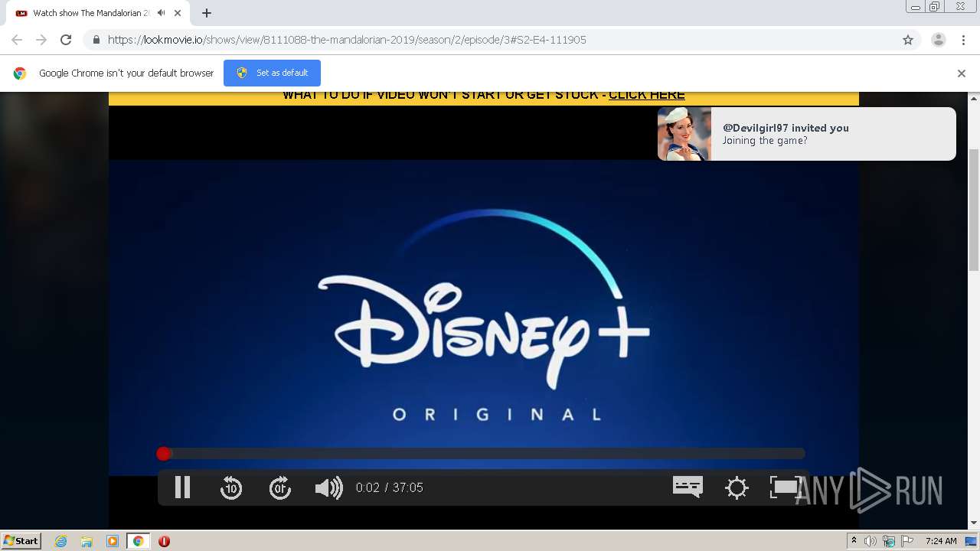Viewport: 980px width, 551px height.
Task: Open red Opera-style taskbar icon
Action: point(164,541)
